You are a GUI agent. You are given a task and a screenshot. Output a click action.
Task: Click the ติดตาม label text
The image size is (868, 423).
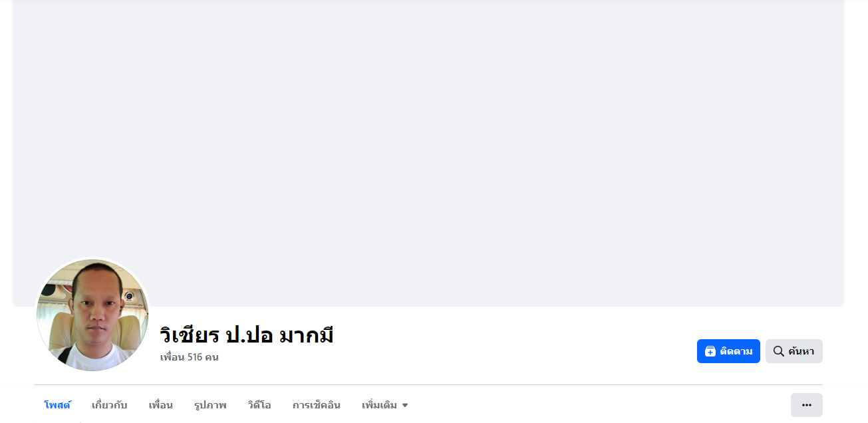pyautogui.click(x=736, y=351)
